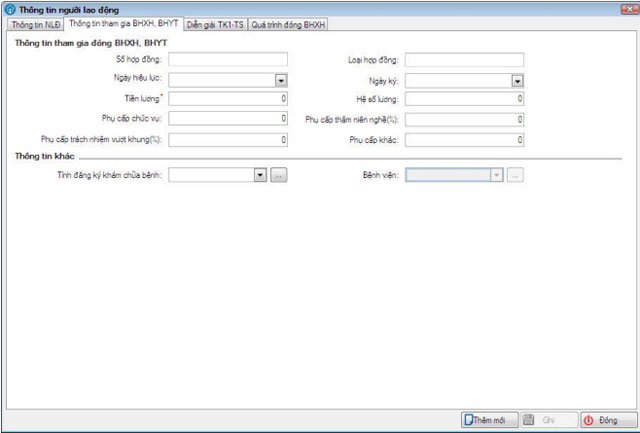The image size is (640, 433).
Task: Click the Phụ cấp chức vụ field
Action: [x=228, y=119]
